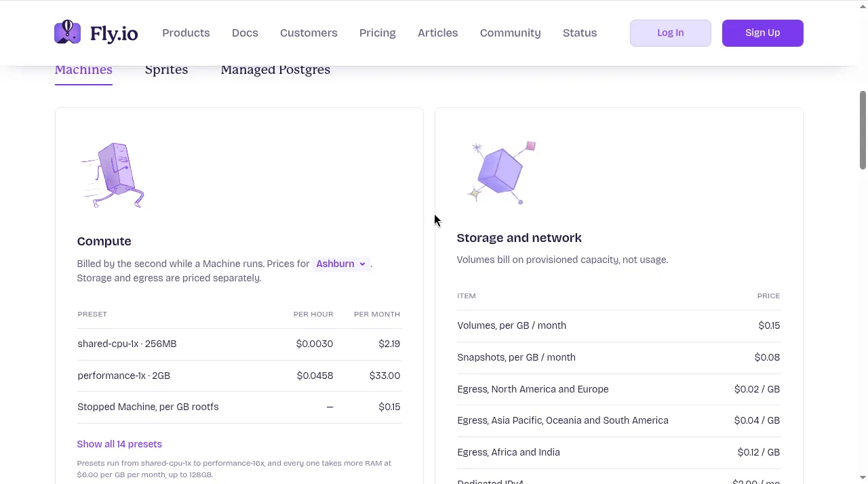Click the $0.08 snapshots price
868x484 pixels.
click(767, 357)
